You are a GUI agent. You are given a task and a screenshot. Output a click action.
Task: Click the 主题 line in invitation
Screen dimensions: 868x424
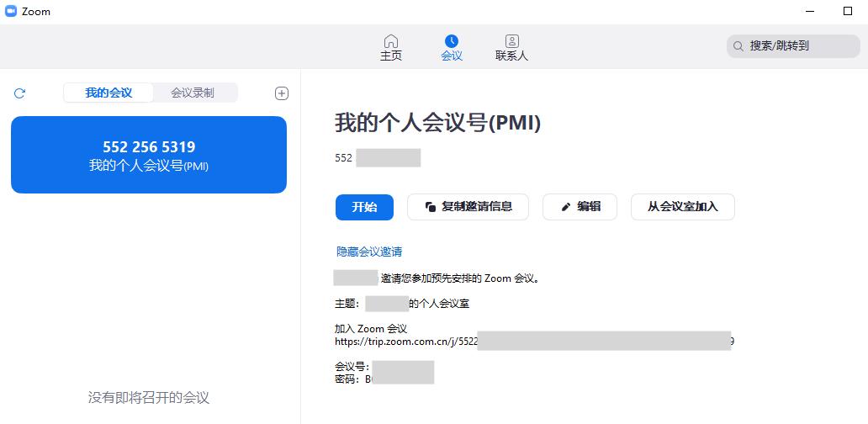(x=402, y=304)
